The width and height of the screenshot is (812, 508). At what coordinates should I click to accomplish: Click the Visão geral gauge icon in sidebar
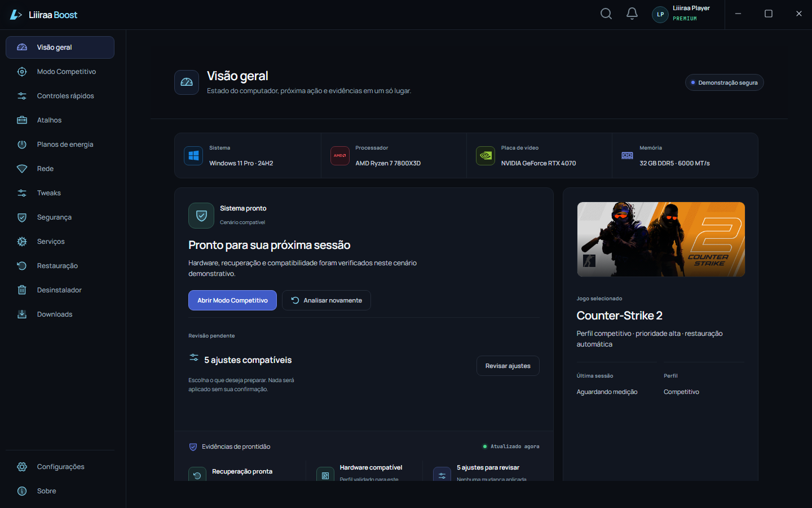tap(22, 47)
